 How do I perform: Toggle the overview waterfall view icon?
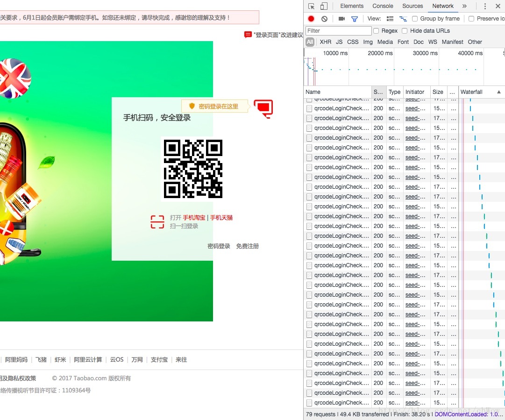point(403,19)
